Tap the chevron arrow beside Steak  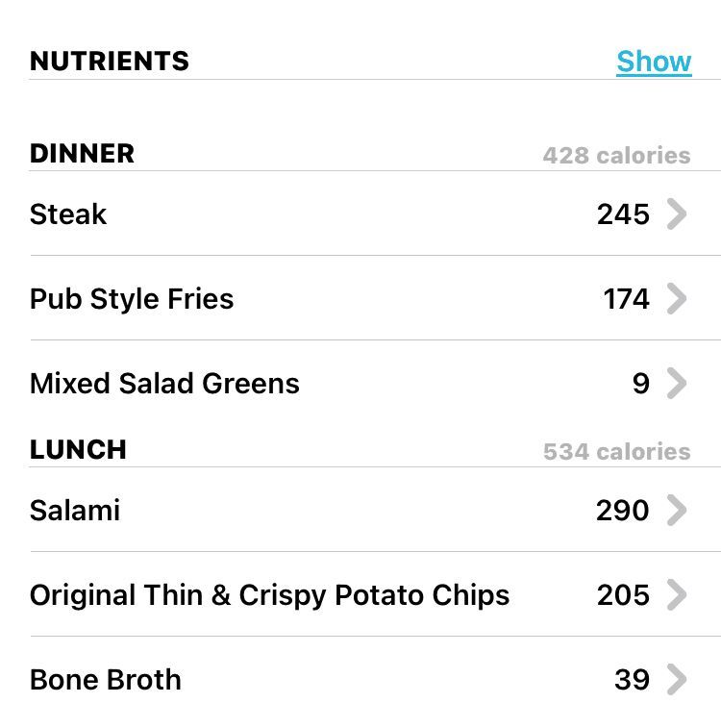coord(677,214)
